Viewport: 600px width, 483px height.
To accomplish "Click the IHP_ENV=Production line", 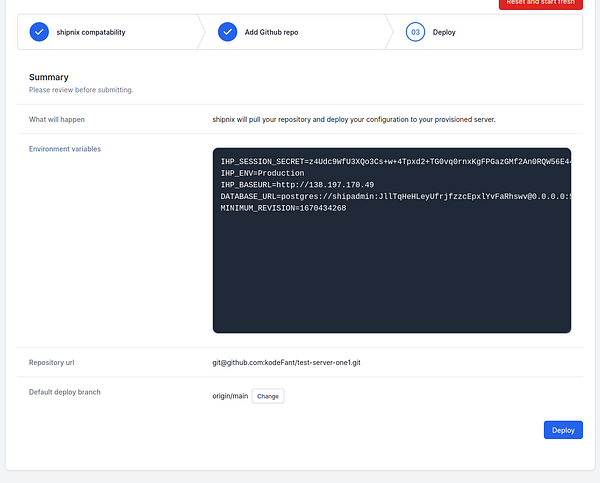I will click(x=262, y=173).
